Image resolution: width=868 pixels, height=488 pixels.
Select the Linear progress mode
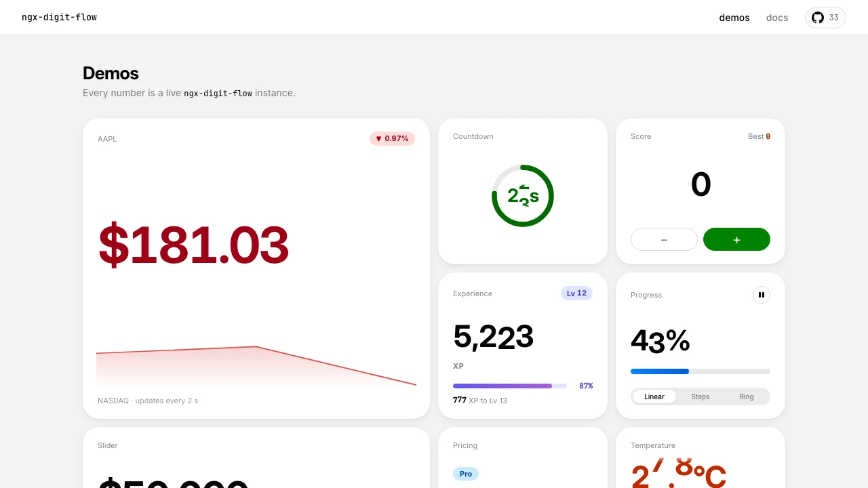point(654,396)
